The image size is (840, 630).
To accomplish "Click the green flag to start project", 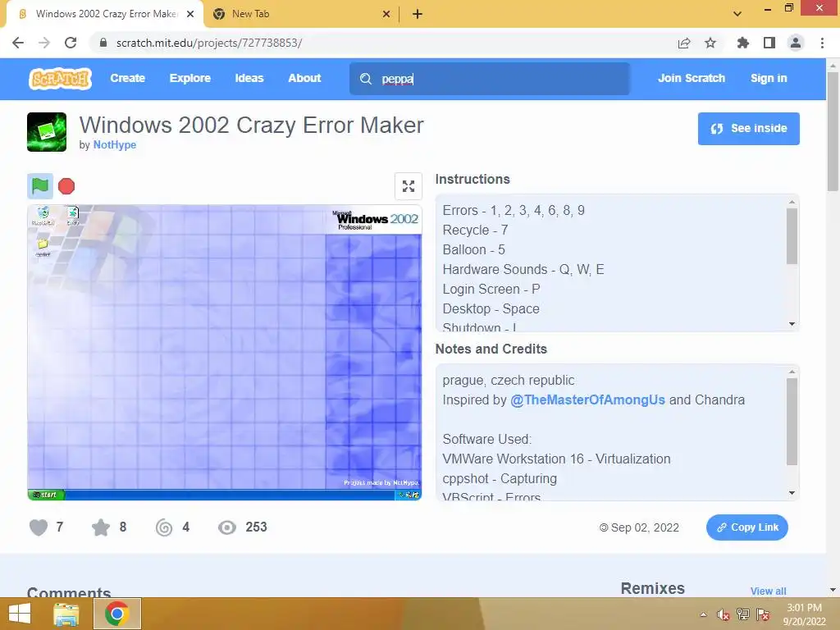I will pyautogui.click(x=40, y=186).
